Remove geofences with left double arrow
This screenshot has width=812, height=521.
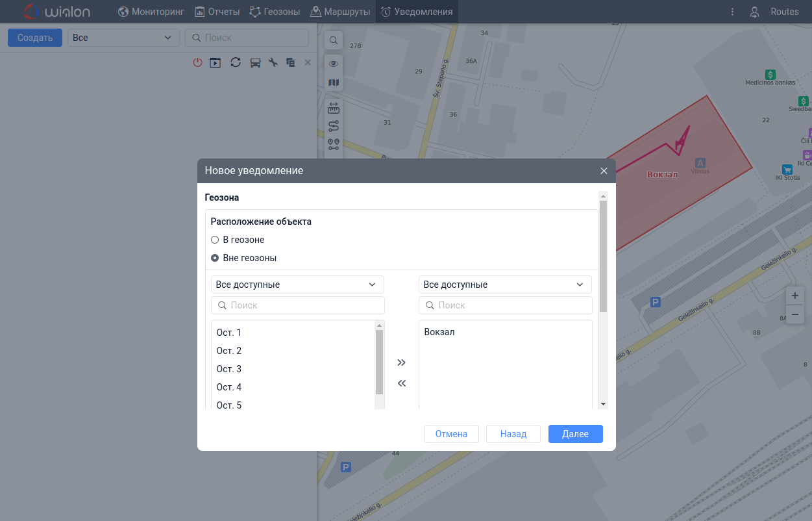coord(401,383)
